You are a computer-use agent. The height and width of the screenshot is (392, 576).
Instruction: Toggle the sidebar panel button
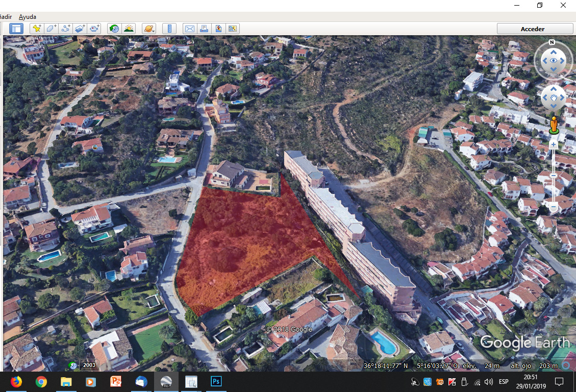pyautogui.click(x=16, y=29)
